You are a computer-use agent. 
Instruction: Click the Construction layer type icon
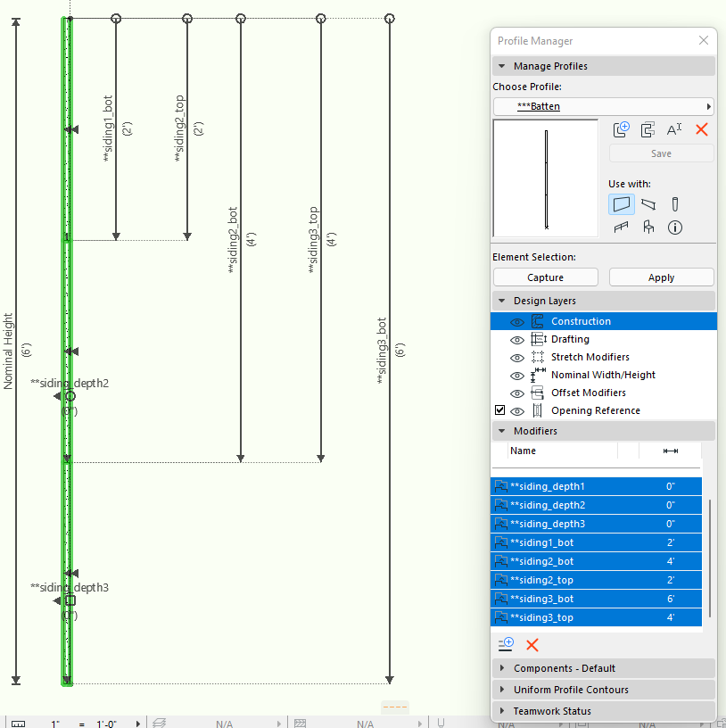[538, 321]
